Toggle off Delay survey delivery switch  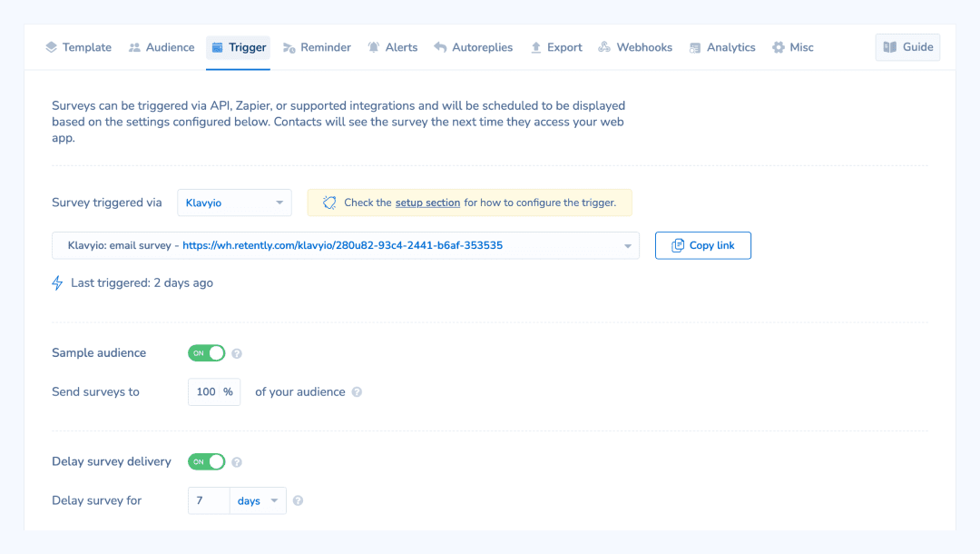point(206,462)
